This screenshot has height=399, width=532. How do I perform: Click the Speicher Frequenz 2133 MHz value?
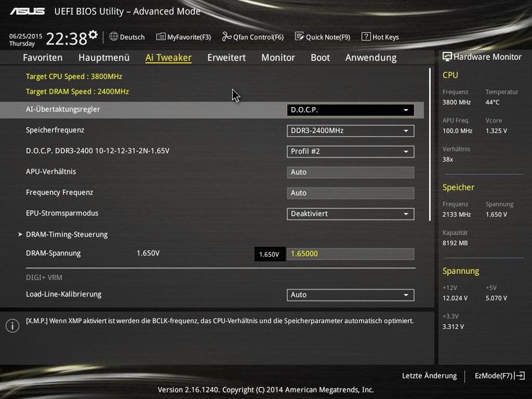point(456,214)
